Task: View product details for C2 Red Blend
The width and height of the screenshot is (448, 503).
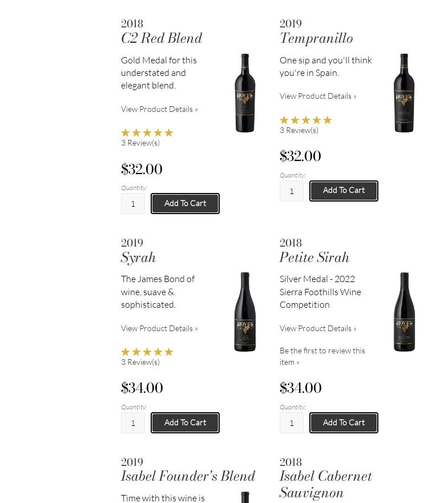Action: tap(159, 109)
